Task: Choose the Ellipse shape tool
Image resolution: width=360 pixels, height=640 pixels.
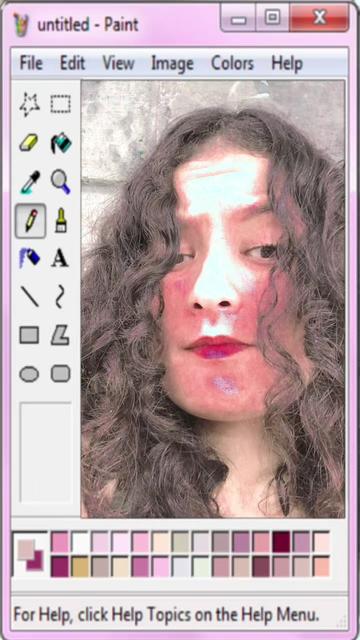Action: [x=29, y=374]
